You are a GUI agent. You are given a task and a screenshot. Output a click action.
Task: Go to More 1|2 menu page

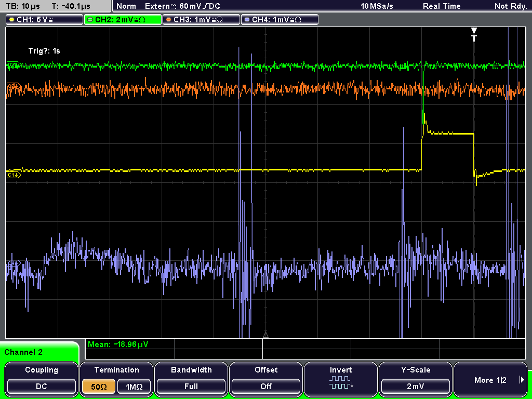(490, 379)
